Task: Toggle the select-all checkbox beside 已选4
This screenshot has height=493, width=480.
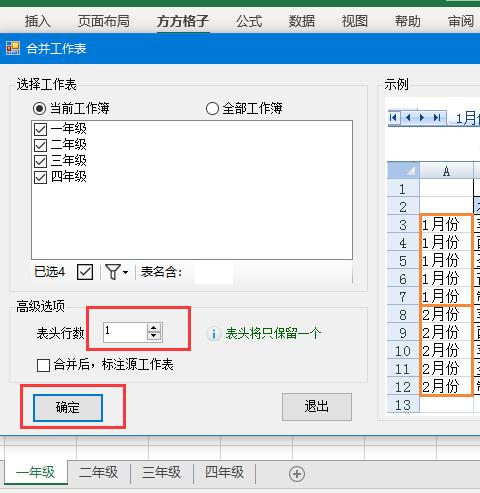Action: click(x=85, y=272)
